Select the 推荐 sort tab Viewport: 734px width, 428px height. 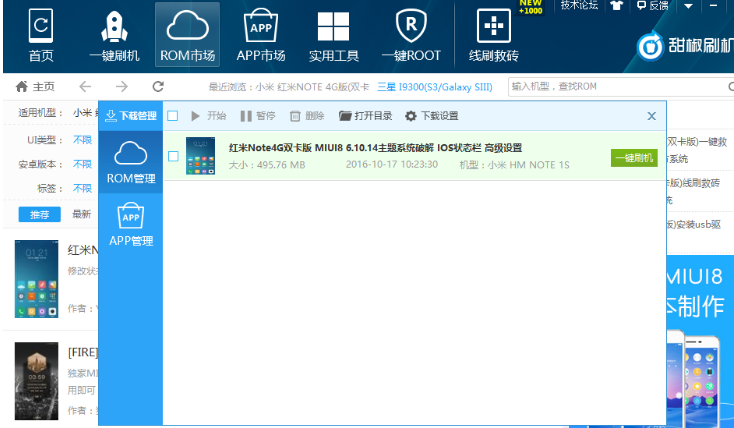pyautogui.click(x=39, y=214)
